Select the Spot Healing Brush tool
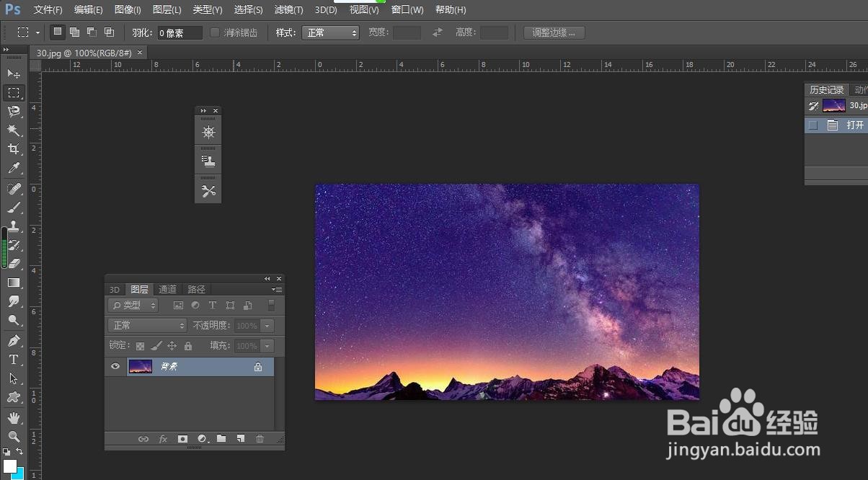Image resolution: width=868 pixels, height=480 pixels. coord(14,189)
